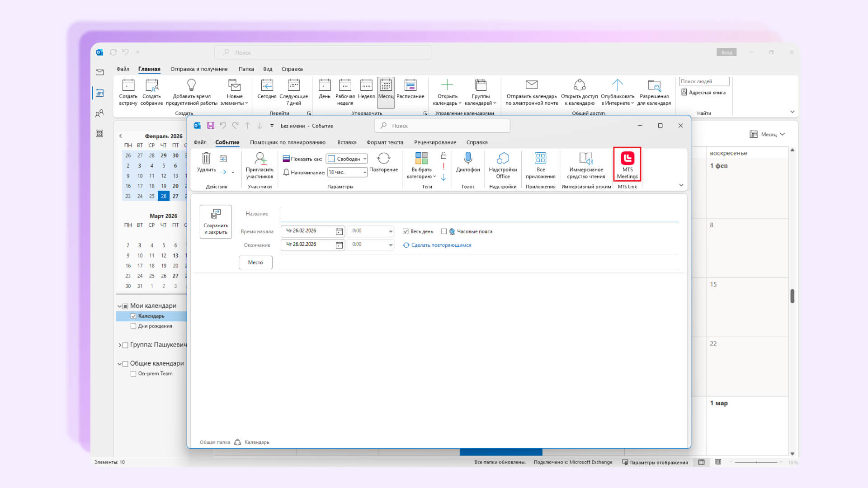Collapse Мои календари tree section
The width and height of the screenshot is (868, 488).
[120, 306]
